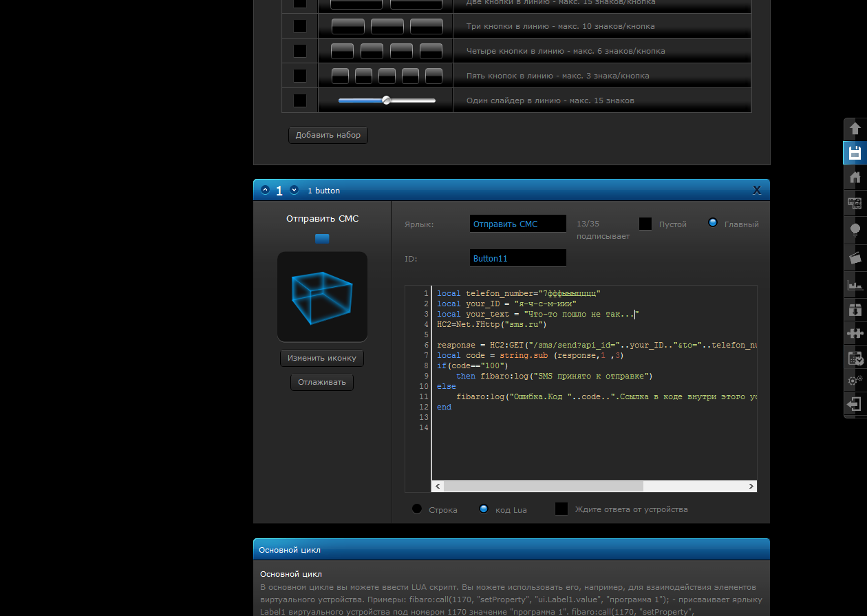
Task: Select the Главный radio button
Action: pyautogui.click(x=713, y=223)
